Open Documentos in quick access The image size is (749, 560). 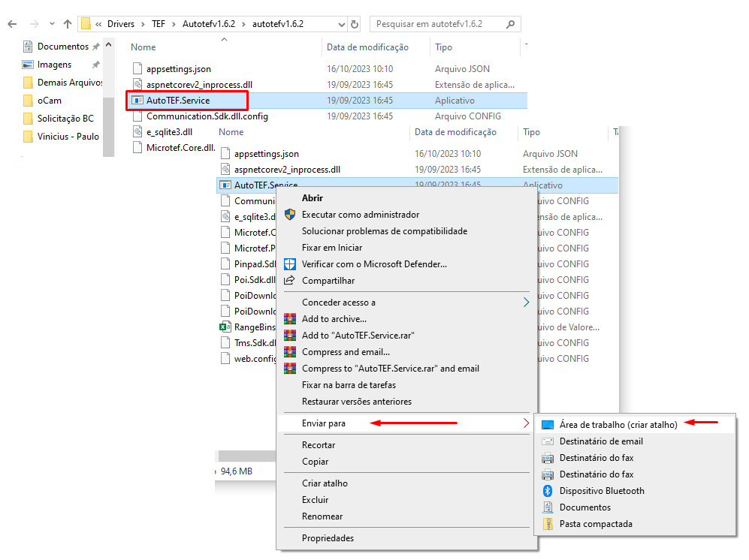tap(62, 47)
